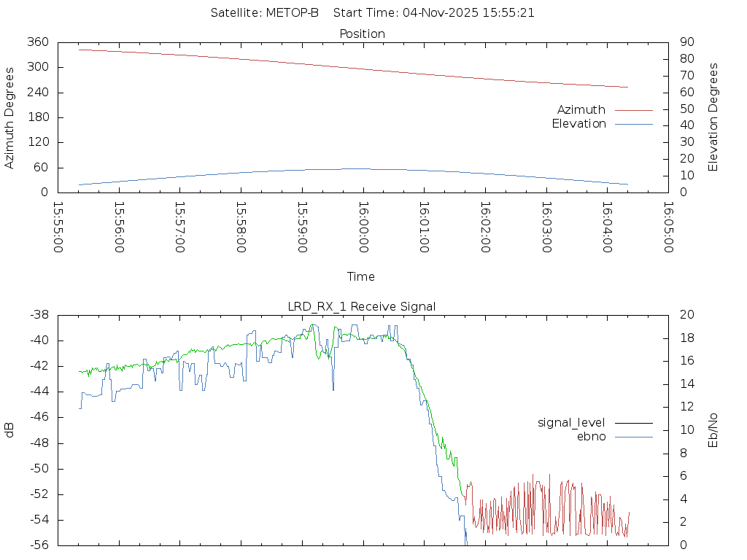The width and height of the screenshot is (747, 560).
Task: Click the 360 tick on azimuth axis
Action: pyautogui.click(x=38, y=42)
